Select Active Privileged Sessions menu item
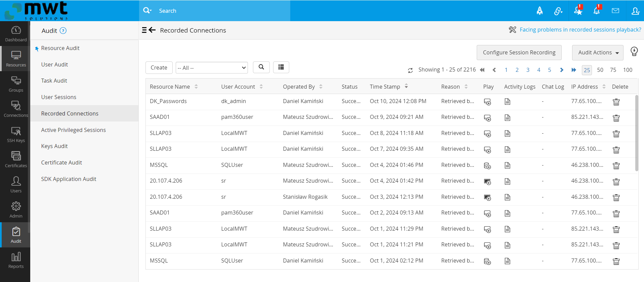 click(73, 130)
